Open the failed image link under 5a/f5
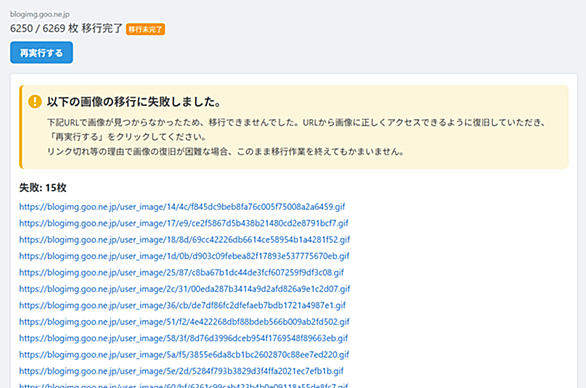This screenshot has width=586, height=388. (x=184, y=355)
